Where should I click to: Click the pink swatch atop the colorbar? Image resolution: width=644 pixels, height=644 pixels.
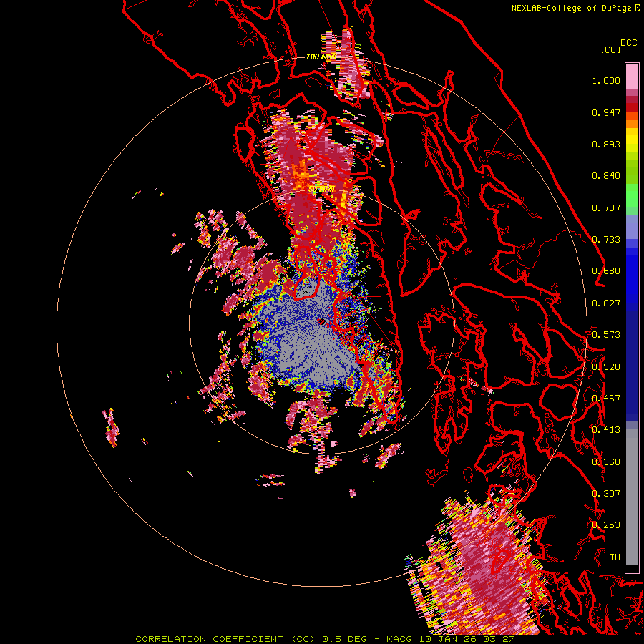(632, 76)
